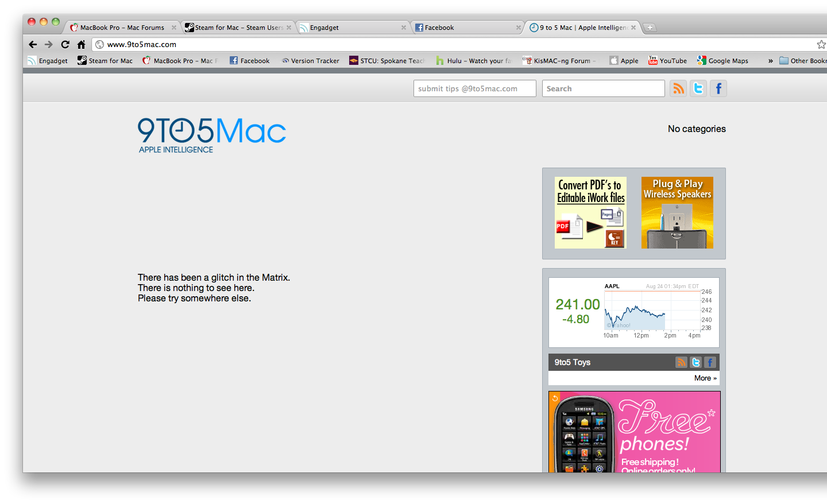827x504 pixels.
Task: Reload the current page
Action: tap(65, 44)
